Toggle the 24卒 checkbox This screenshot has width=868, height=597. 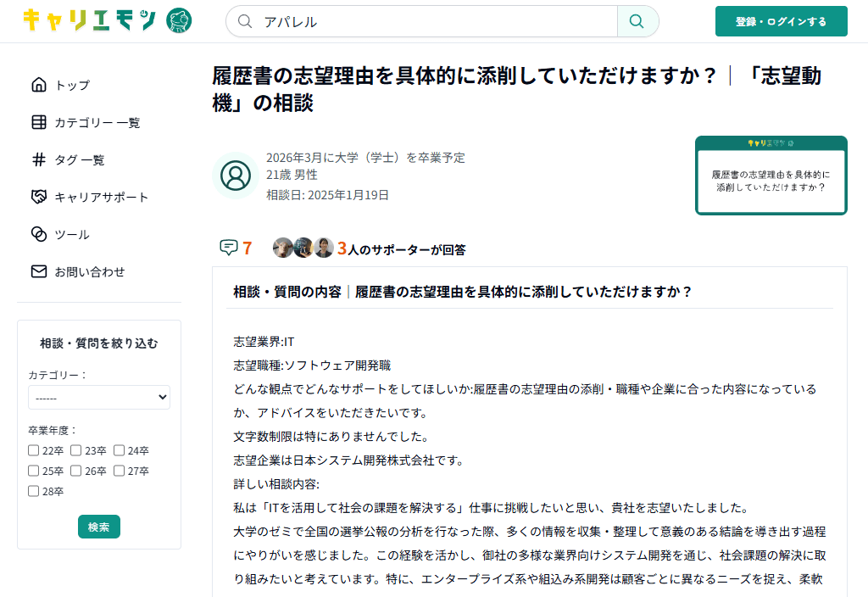click(120, 450)
